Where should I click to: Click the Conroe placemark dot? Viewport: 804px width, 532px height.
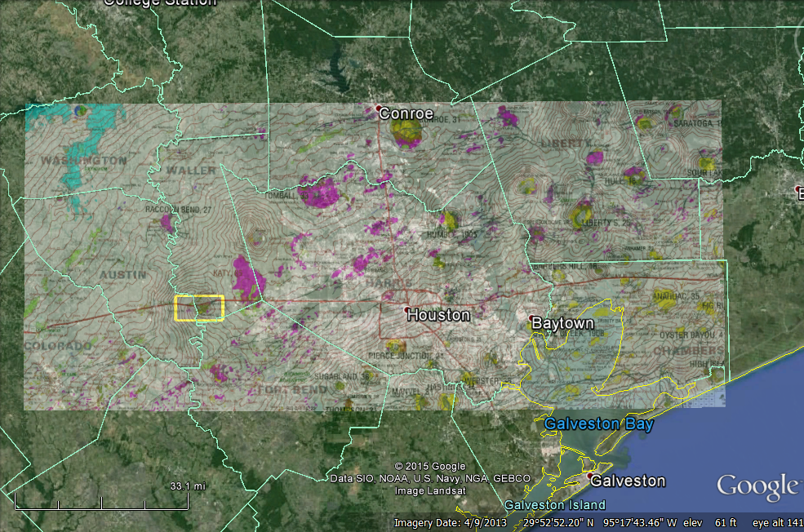click(x=379, y=109)
